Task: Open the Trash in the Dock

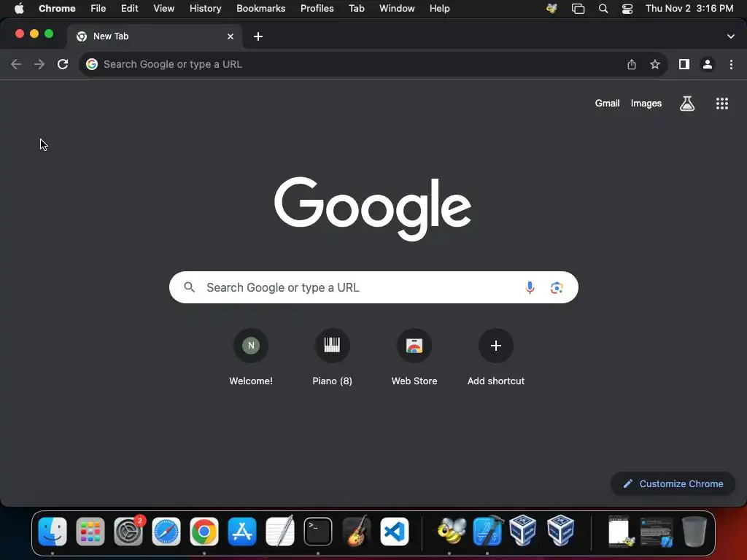Action: coord(694,532)
